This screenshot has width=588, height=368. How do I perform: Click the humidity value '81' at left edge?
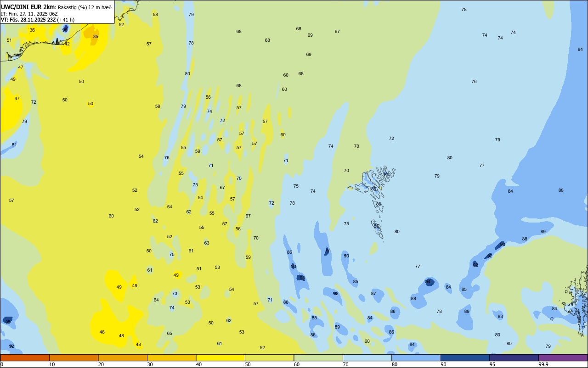pyautogui.click(x=14, y=145)
